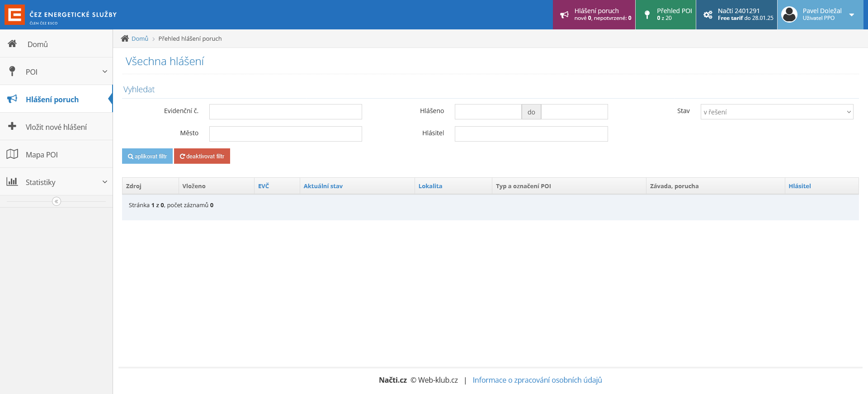Screen dimensions: 868x394
Task: Go to Vložit nové hlášení
Action: click(x=56, y=127)
